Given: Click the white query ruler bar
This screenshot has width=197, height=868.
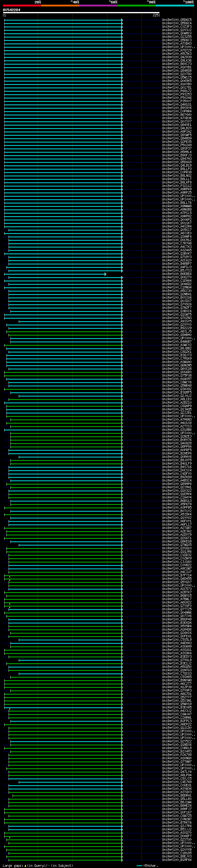Looking at the screenshot, I should coord(81,13).
